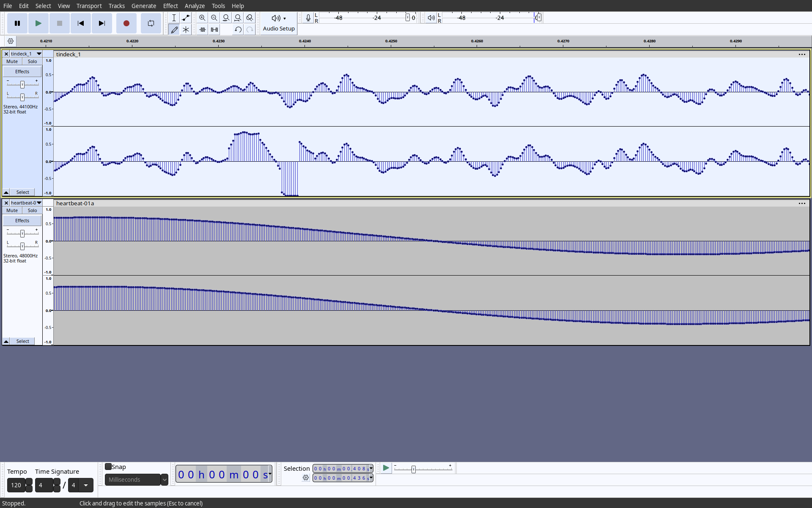Image resolution: width=812 pixels, height=508 pixels.
Task: Skip to the project start
Action: [x=80, y=23]
